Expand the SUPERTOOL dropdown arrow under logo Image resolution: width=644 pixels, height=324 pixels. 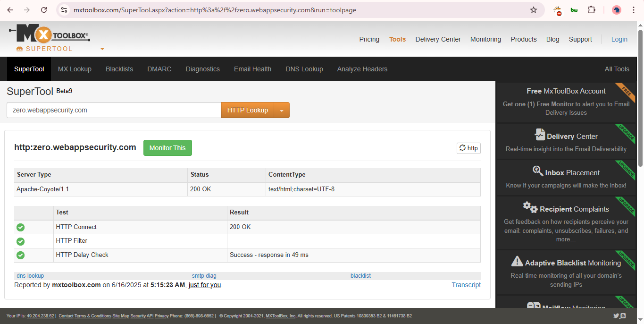pos(102,49)
